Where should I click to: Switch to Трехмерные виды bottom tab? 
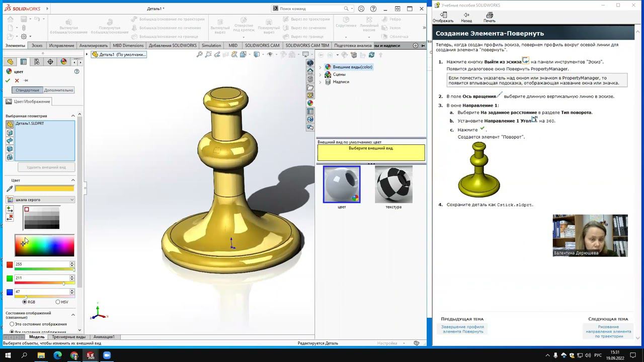69,337
